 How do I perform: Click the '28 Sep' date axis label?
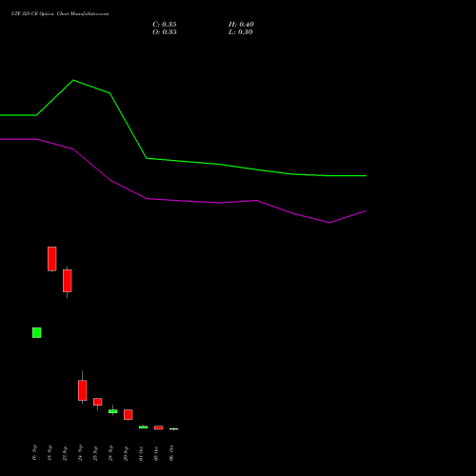click(110, 453)
